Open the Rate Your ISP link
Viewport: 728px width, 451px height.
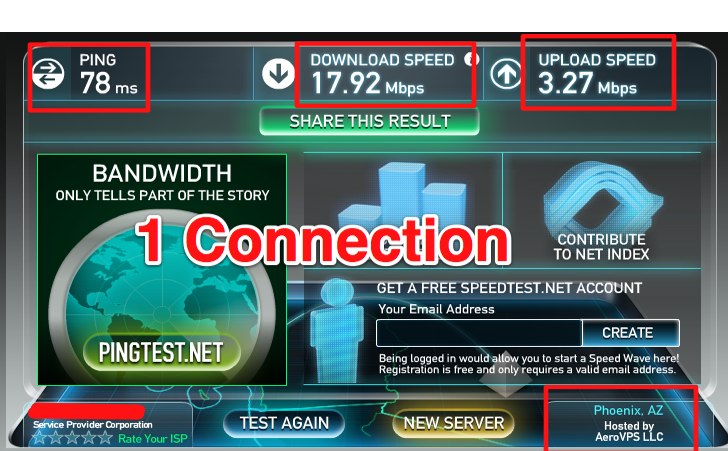click(x=153, y=438)
